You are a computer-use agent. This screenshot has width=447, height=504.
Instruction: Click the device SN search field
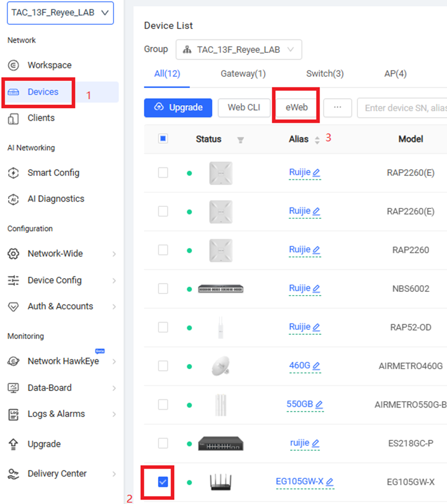click(402, 108)
